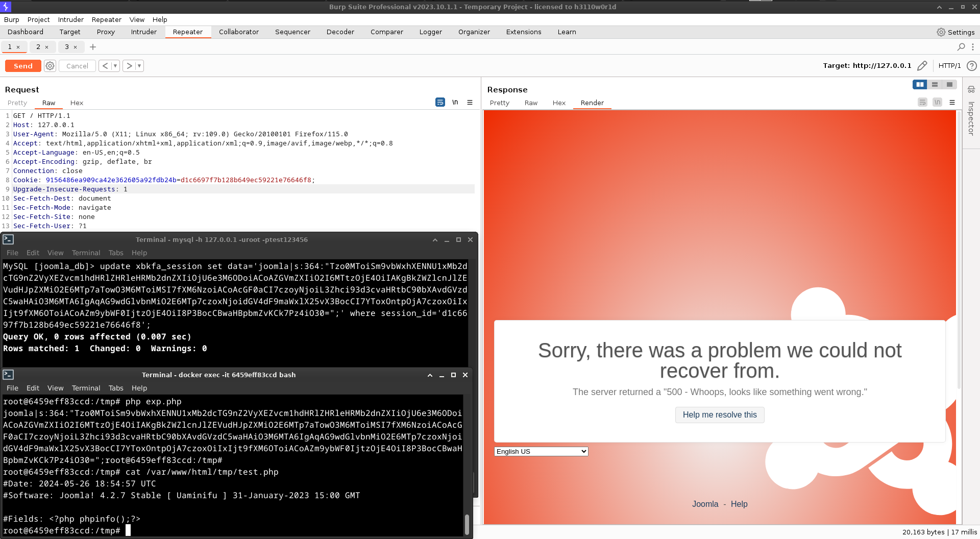Open the Extensions tab

[x=524, y=32]
